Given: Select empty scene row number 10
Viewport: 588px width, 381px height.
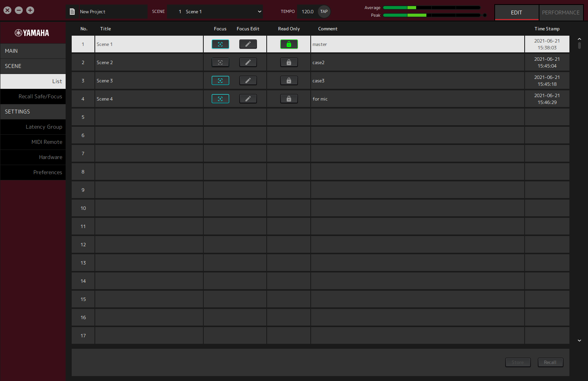Looking at the screenshot, I should pos(321,208).
